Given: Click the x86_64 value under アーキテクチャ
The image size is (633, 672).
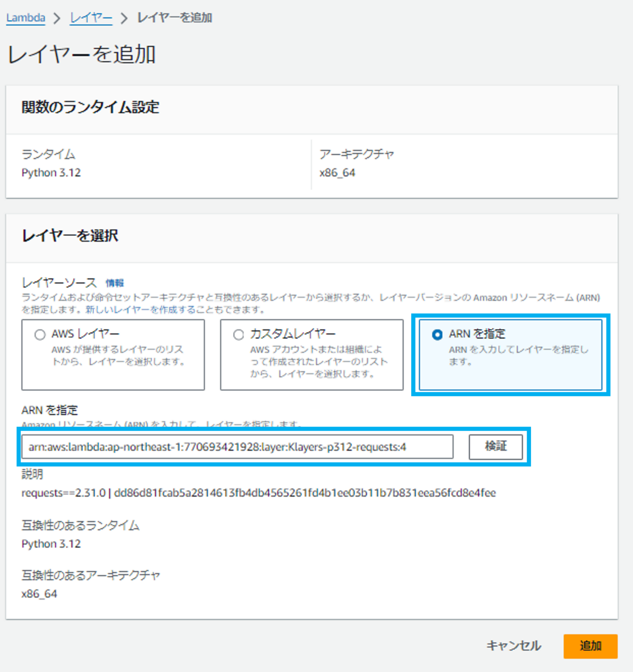Looking at the screenshot, I should 337,173.
